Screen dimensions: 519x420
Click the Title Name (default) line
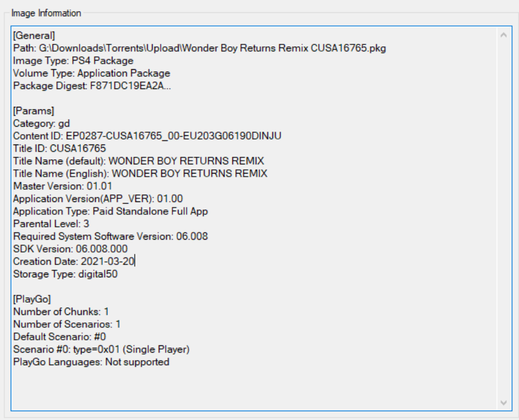(138, 161)
